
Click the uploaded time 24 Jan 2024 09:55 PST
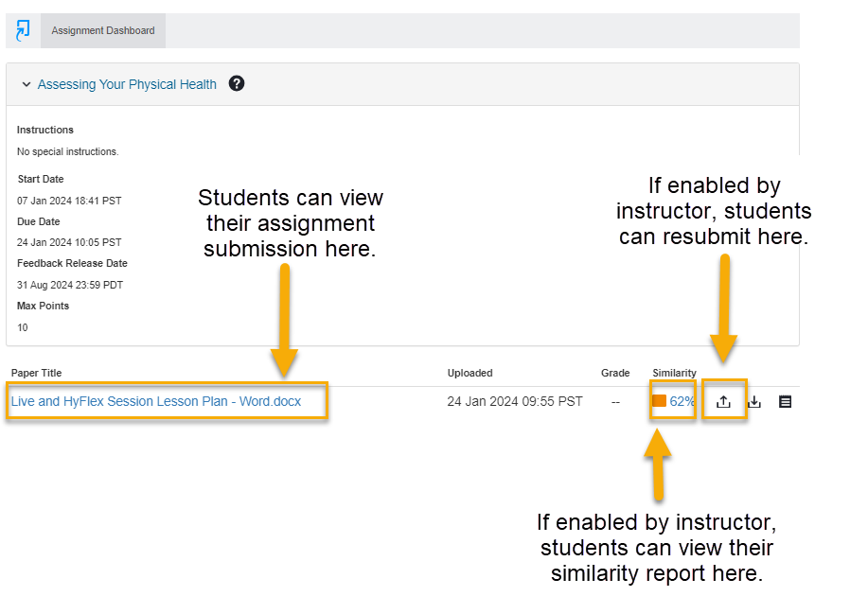[x=515, y=401]
